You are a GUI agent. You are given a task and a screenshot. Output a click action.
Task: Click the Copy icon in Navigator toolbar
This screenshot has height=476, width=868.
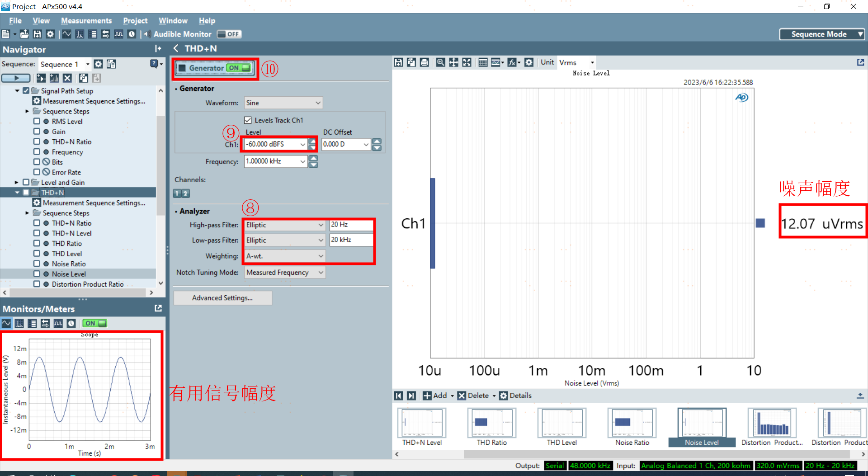click(x=84, y=78)
